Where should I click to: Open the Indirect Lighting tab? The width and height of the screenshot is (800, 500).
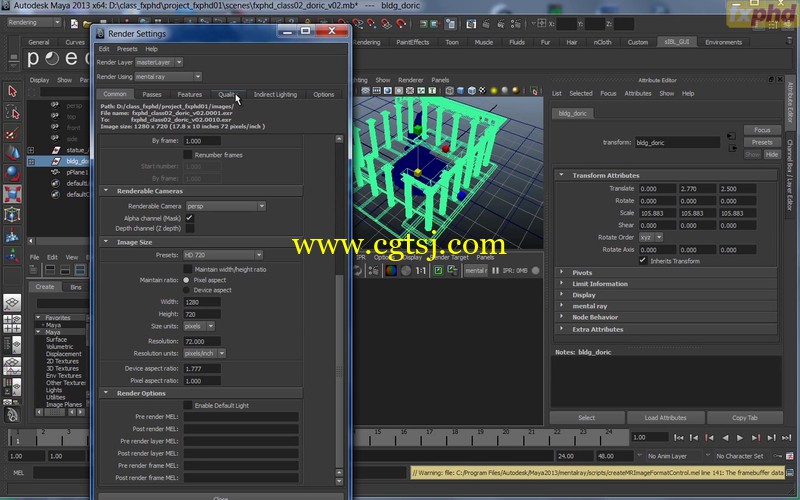tap(275, 94)
